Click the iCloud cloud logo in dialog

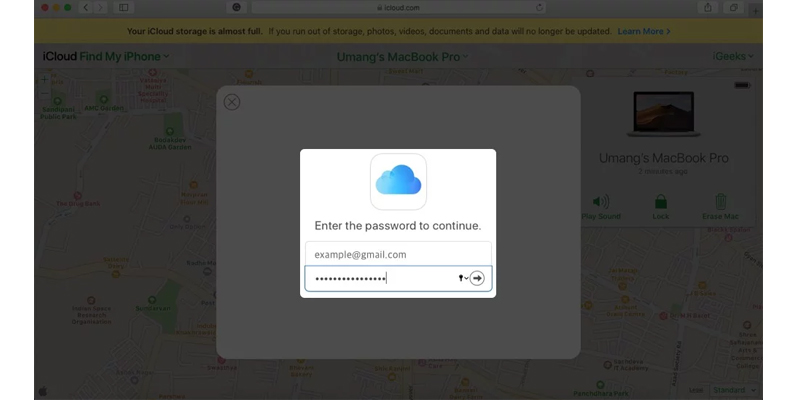[x=398, y=181]
